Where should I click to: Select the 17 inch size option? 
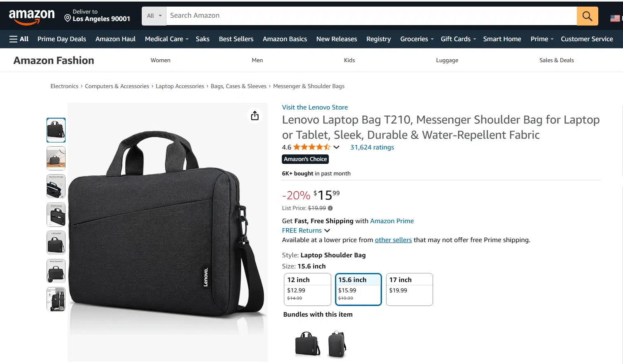coord(409,289)
